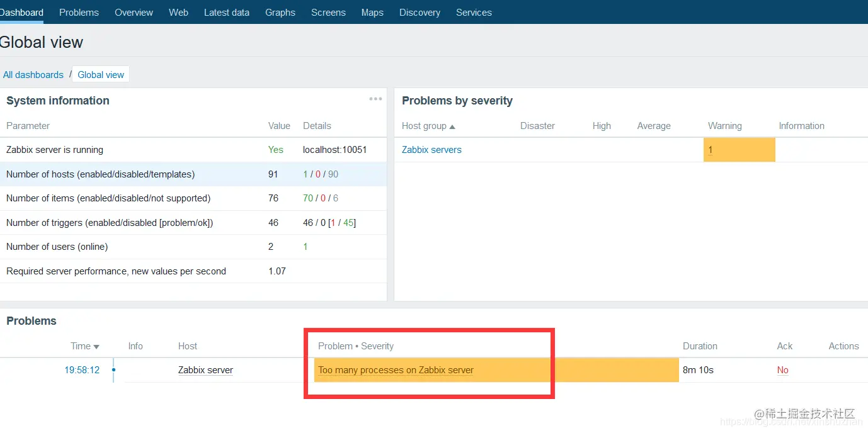The height and width of the screenshot is (433, 868).
Task: Click the Disaster column header
Action: [x=537, y=126]
